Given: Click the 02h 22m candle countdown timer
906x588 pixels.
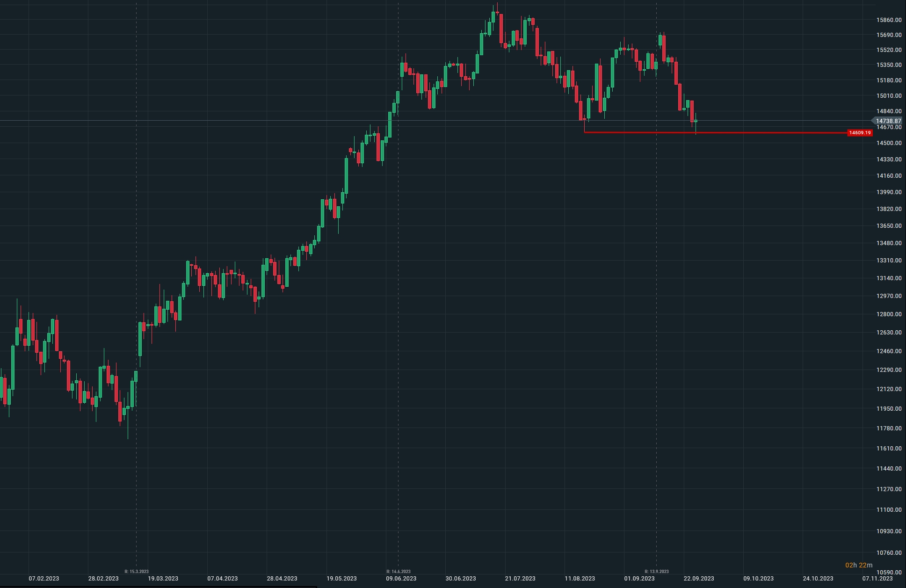Looking at the screenshot, I should [x=858, y=565].
